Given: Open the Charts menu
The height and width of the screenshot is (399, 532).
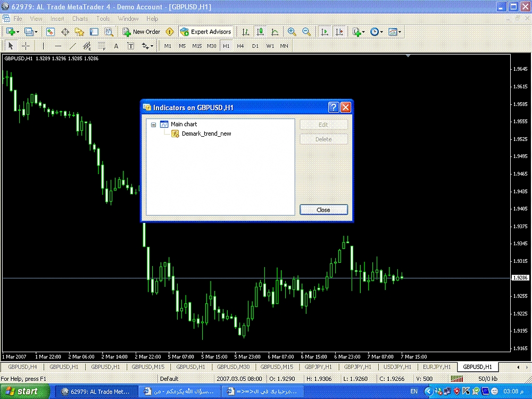Looking at the screenshot, I should click(80, 19).
